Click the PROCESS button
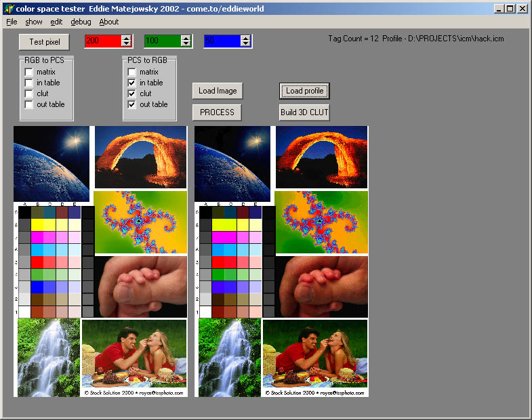This screenshot has height=420, width=532. [x=217, y=112]
